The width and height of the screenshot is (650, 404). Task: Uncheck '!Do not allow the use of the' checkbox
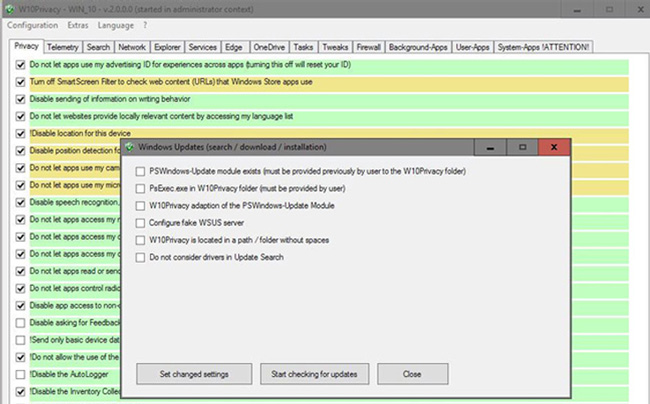20,357
